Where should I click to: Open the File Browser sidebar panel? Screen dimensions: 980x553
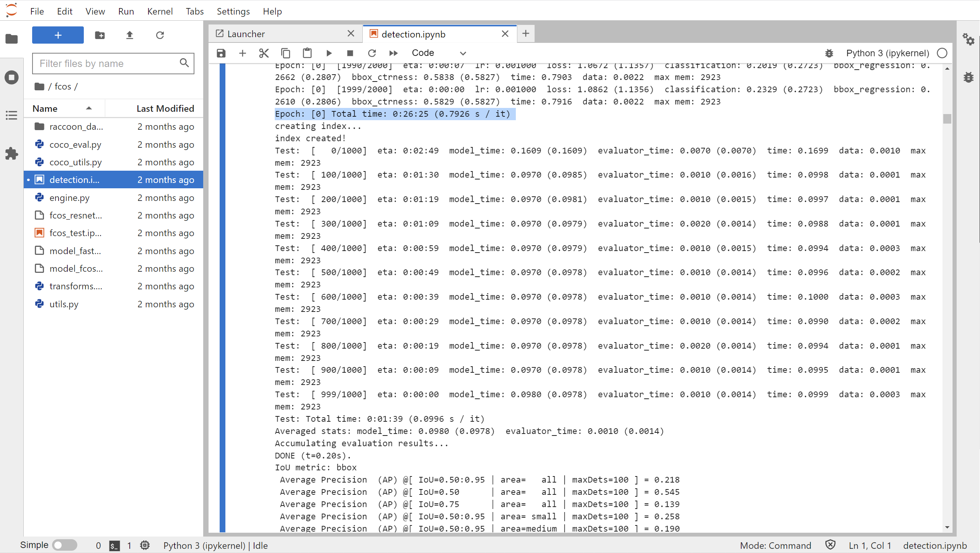(x=11, y=39)
